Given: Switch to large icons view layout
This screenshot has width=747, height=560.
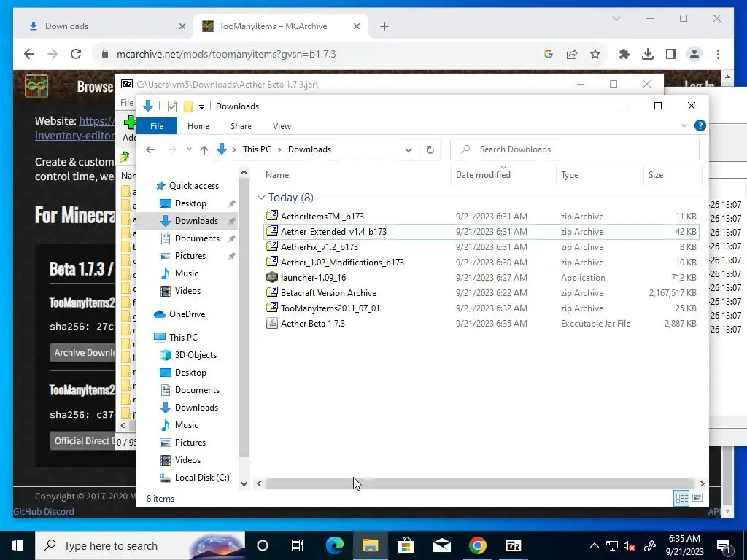Looking at the screenshot, I should click(x=697, y=498).
